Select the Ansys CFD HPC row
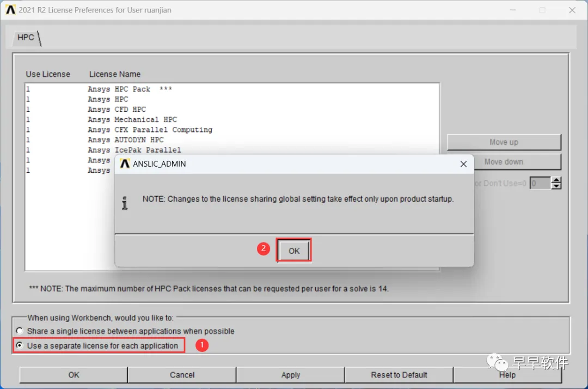The width and height of the screenshot is (588, 389). pyautogui.click(x=232, y=109)
